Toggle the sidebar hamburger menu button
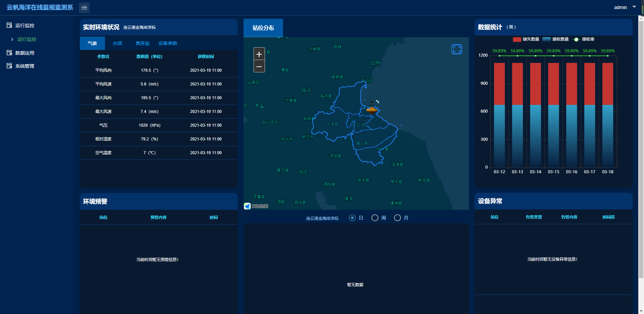 click(x=84, y=7)
